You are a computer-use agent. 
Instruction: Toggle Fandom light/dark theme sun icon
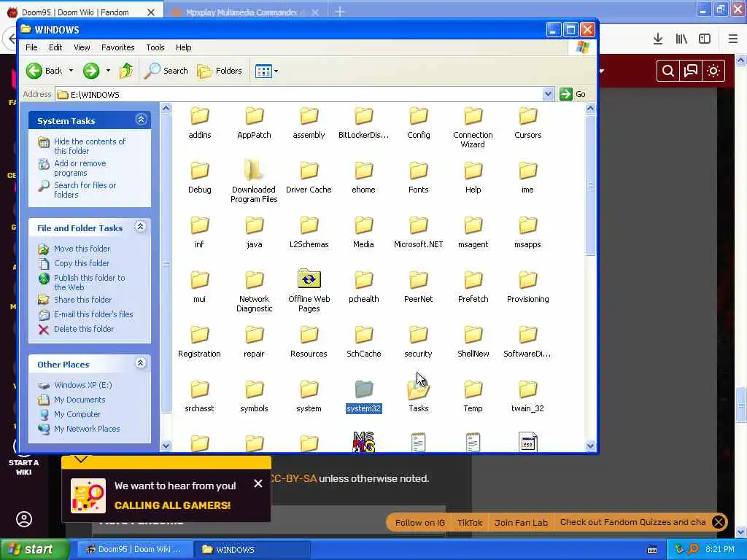(713, 71)
